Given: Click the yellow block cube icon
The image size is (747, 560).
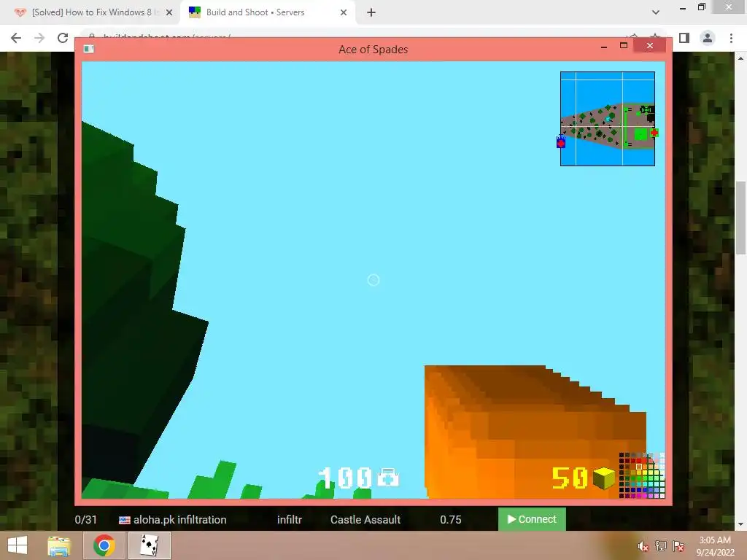Looking at the screenshot, I should click(604, 478).
